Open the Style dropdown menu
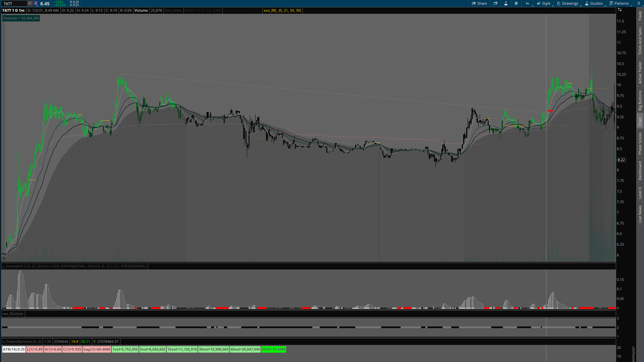This screenshot has width=644, height=362. point(544,3)
